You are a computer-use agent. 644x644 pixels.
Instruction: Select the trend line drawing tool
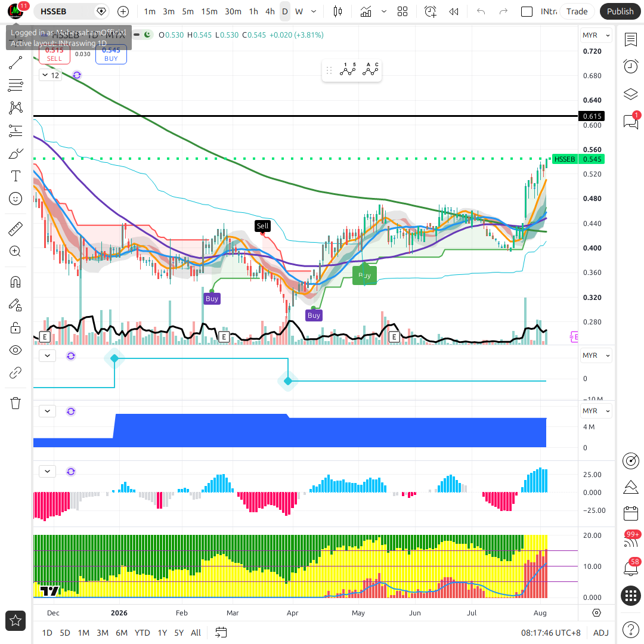(x=16, y=63)
